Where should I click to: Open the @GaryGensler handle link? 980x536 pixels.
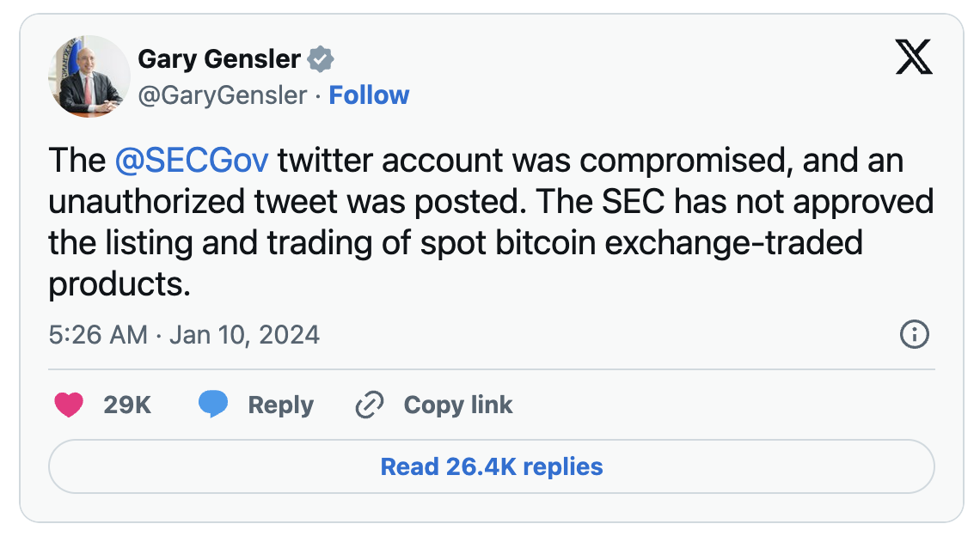(x=222, y=95)
